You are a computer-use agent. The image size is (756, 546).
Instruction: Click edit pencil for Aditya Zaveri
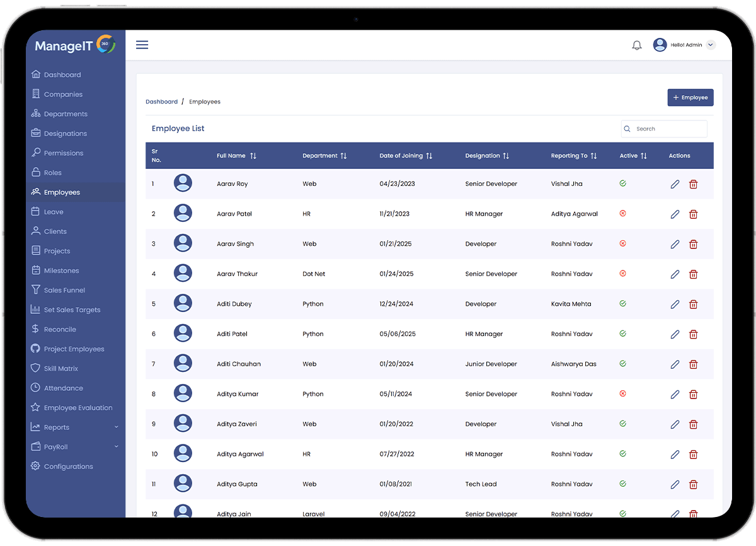click(x=675, y=424)
